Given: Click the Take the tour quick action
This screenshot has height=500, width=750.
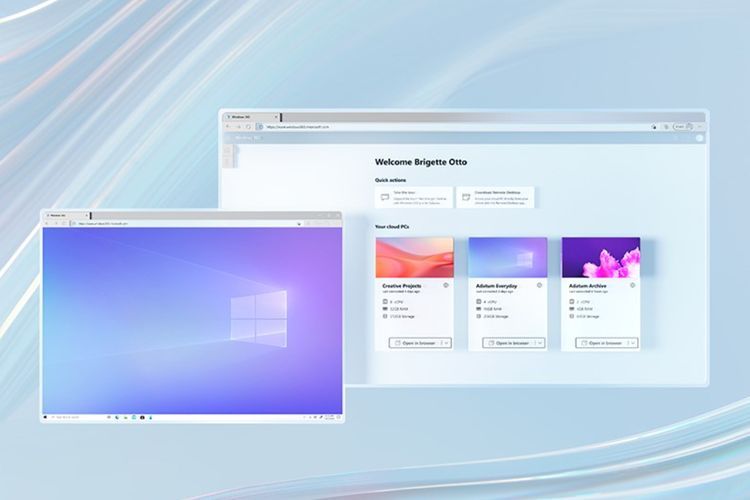Looking at the screenshot, I should 413,197.
